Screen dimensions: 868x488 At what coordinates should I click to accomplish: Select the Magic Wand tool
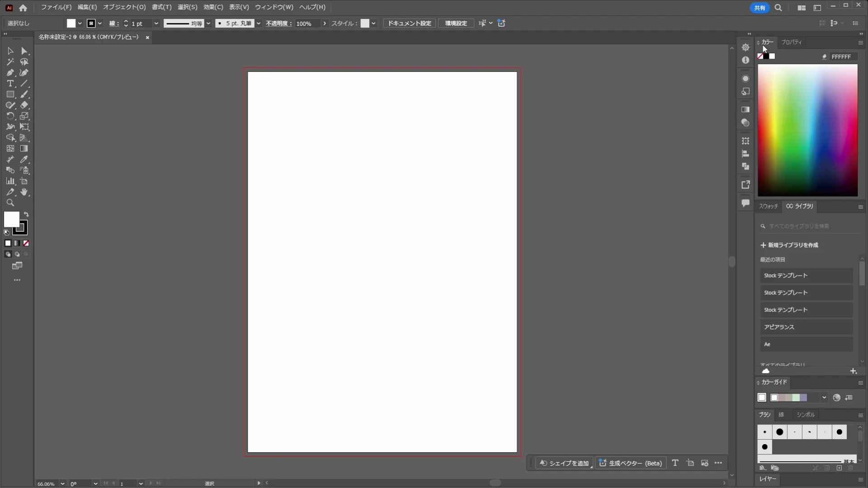[x=10, y=62]
